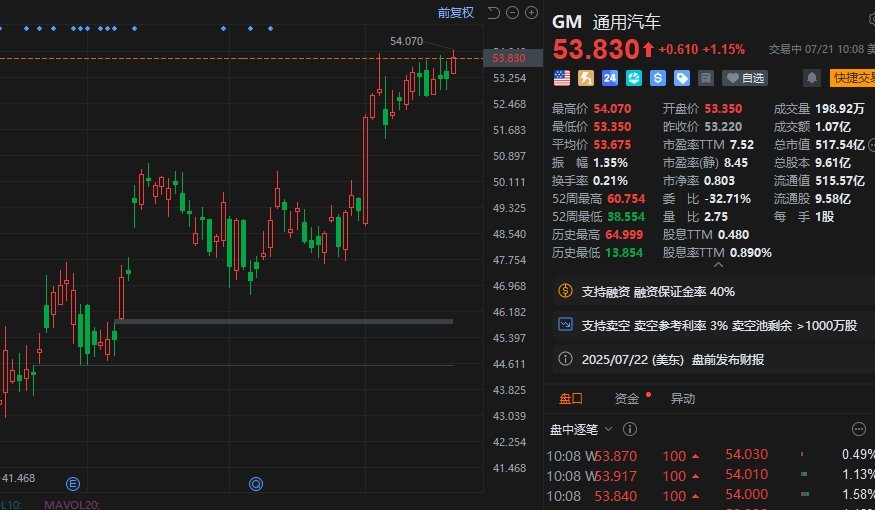Click the 54.070 high label on chart
The image size is (875, 510).
click(x=406, y=41)
